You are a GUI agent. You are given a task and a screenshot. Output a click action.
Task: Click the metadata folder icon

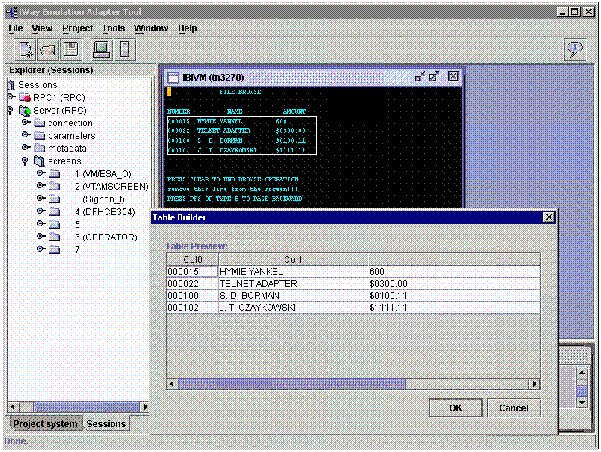pos(39,148)
